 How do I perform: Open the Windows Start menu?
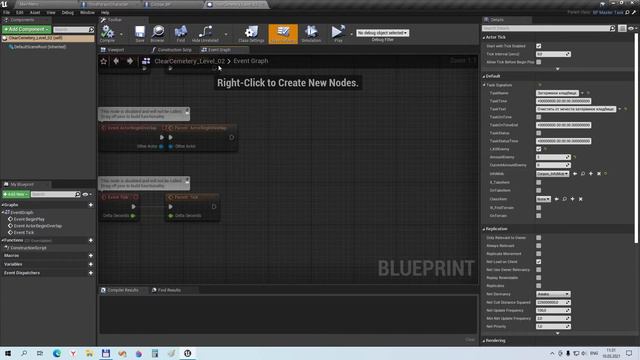[x=8, y=353]
